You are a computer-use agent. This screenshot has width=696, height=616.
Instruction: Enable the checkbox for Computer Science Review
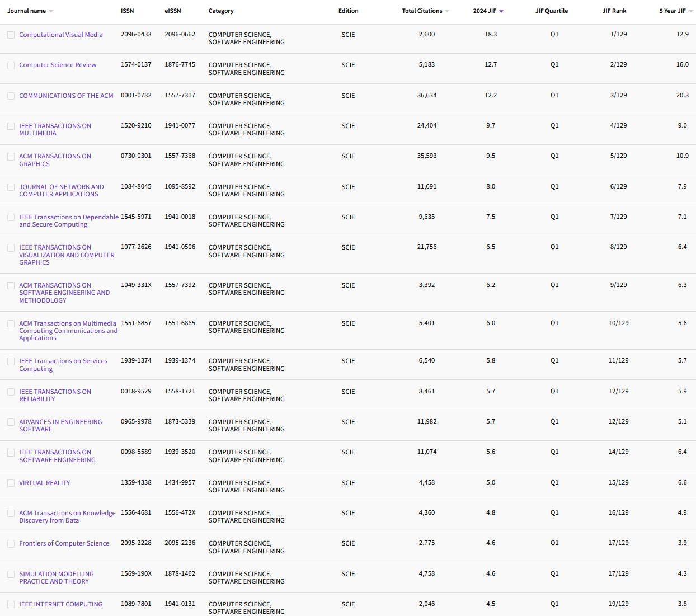11,65
